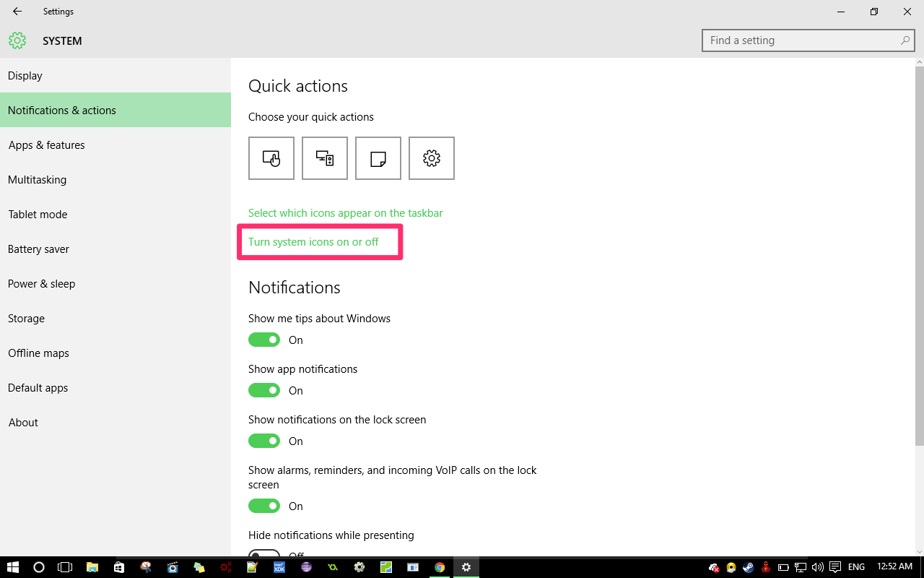
Task: Open the Display settings section
Action: click(x=25, y=75)
